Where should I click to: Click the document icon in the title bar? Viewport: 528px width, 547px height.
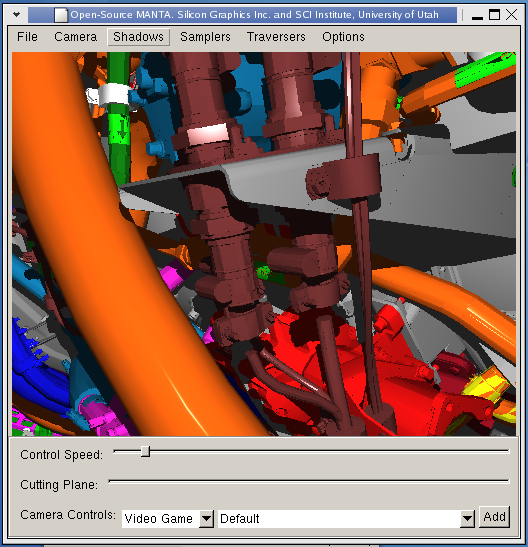(61, 15)
